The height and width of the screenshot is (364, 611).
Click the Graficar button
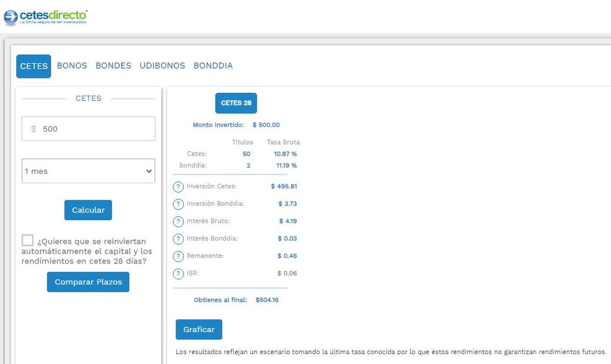pos(199,329)
